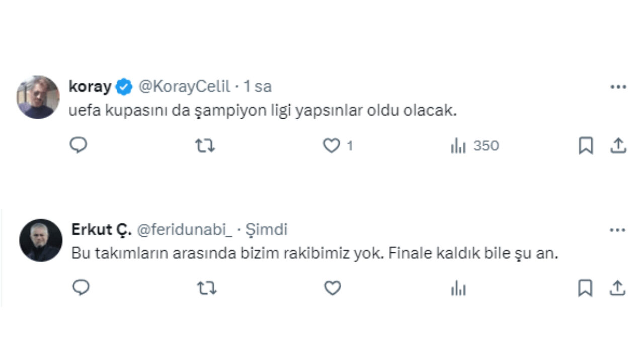
Task: Click the 1 sa timestamp on koray's tweet
Action: pos(258,86)
